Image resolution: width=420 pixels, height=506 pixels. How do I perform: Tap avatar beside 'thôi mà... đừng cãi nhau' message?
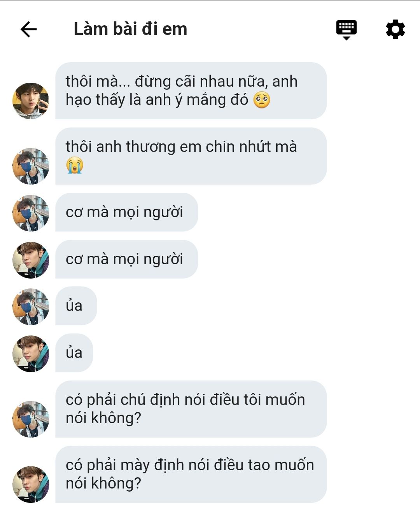tap(31, 101)
